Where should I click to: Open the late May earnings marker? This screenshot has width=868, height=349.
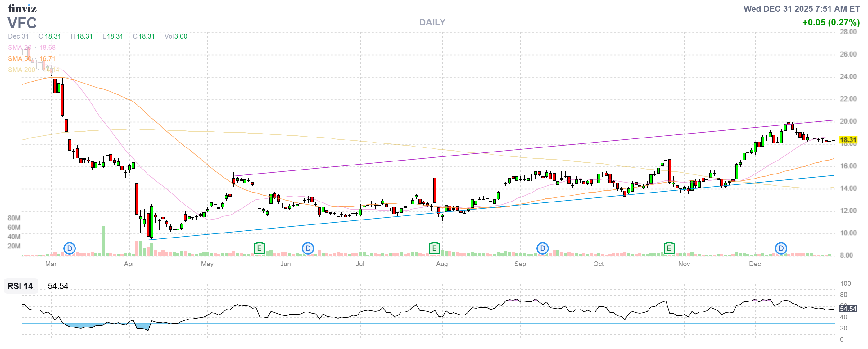tap(259, 249)
